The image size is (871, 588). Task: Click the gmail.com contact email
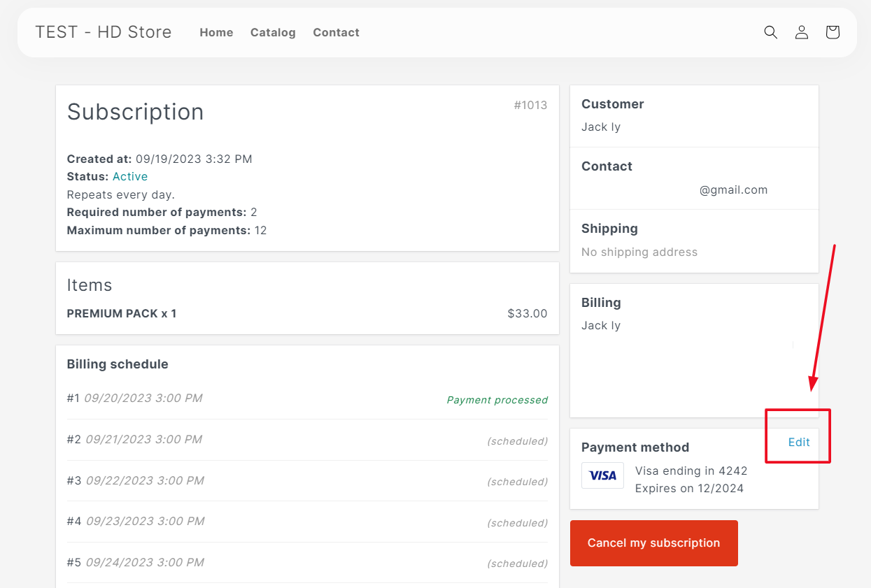(x=732, y=190)
